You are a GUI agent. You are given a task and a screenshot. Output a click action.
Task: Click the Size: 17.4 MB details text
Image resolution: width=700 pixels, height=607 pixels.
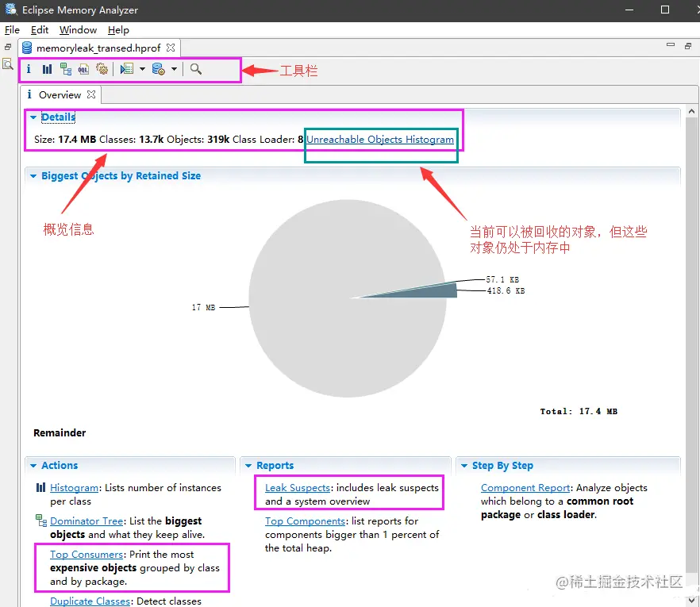point(65,140)
